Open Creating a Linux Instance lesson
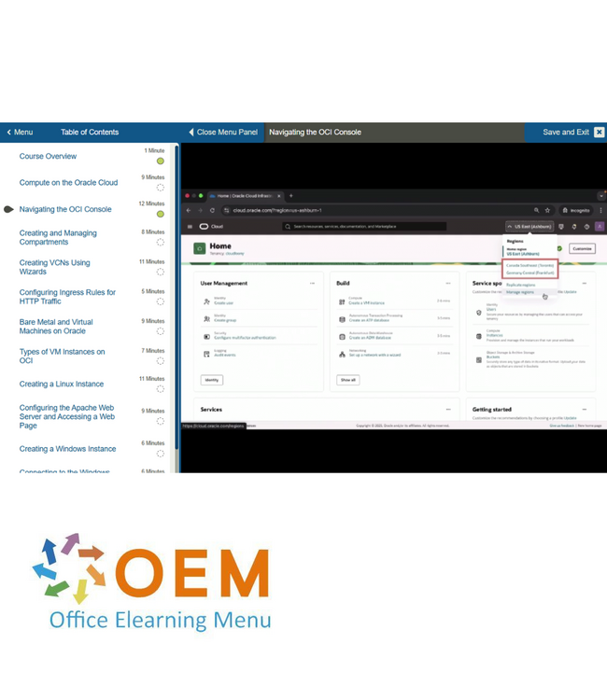 pos(62,384)
